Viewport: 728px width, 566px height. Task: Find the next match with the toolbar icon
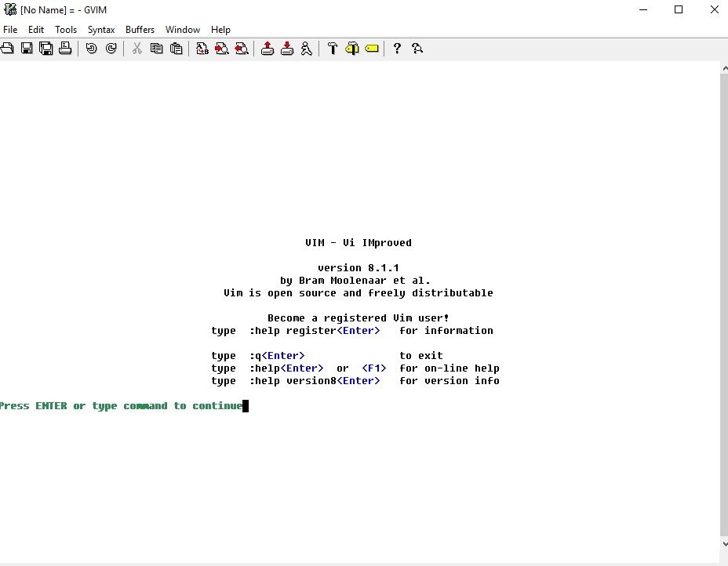(222, 49)
